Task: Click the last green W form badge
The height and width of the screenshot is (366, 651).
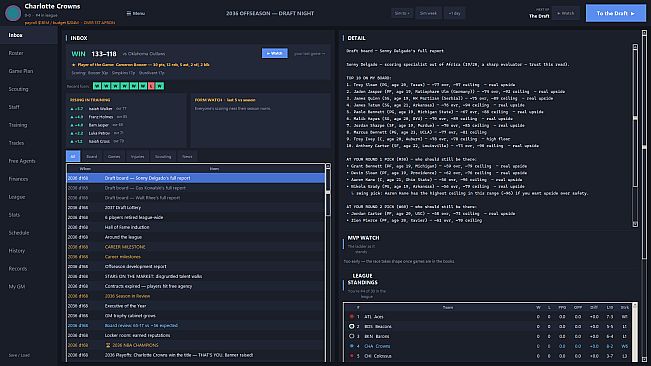Action: click(x=160, y=86)
